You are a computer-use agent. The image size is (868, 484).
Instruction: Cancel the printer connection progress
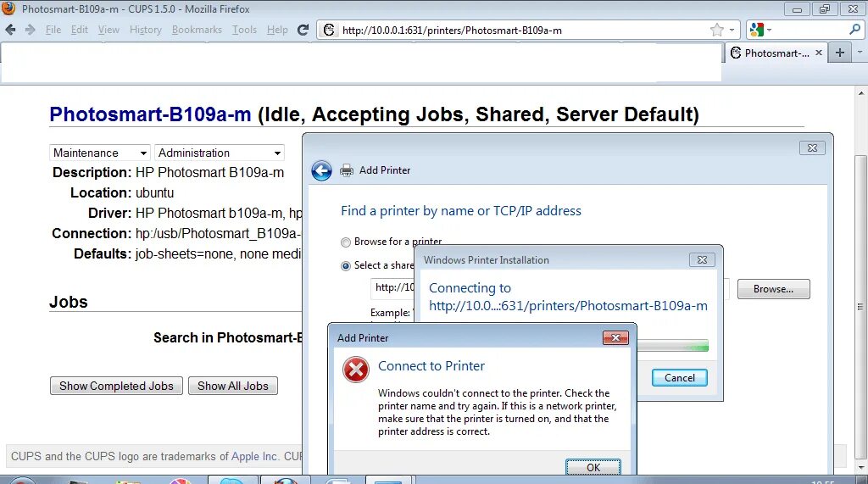(679, 378)
